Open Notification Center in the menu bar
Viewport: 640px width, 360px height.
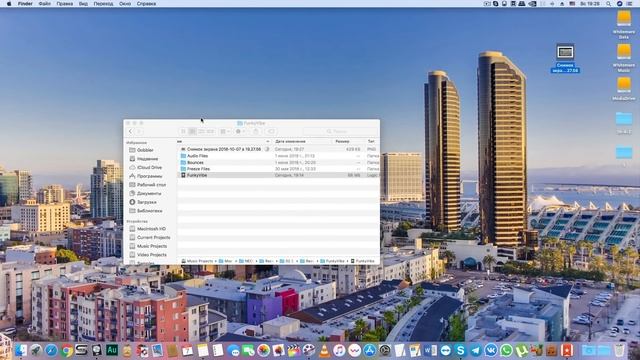tap(629, 4)
